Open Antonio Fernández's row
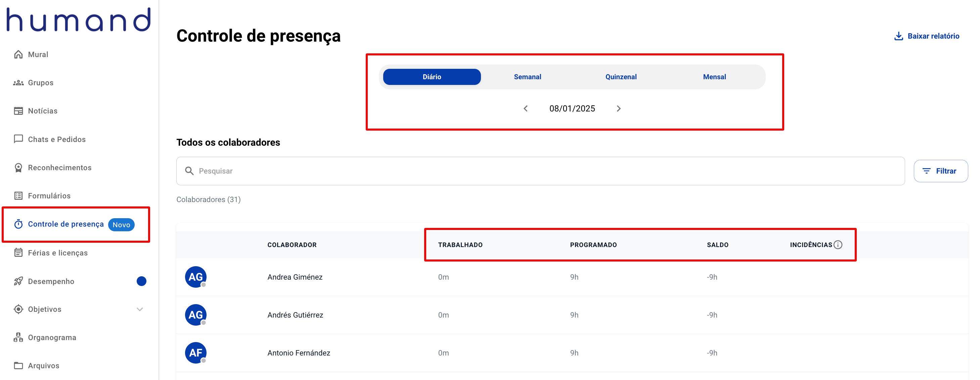 [x=572, y=353]
